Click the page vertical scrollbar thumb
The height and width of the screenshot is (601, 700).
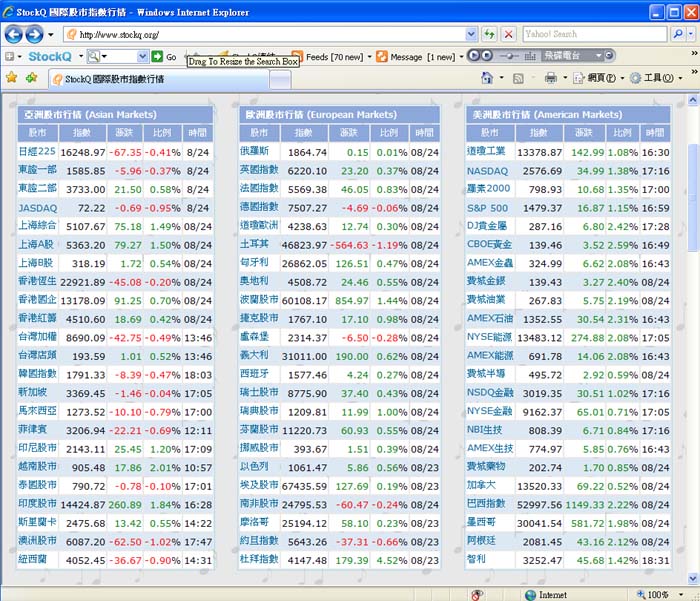point(693,197)
